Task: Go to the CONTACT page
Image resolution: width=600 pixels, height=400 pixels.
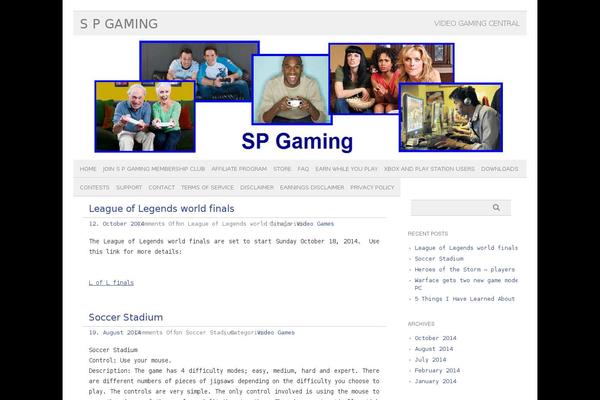Action: point(161,188)
